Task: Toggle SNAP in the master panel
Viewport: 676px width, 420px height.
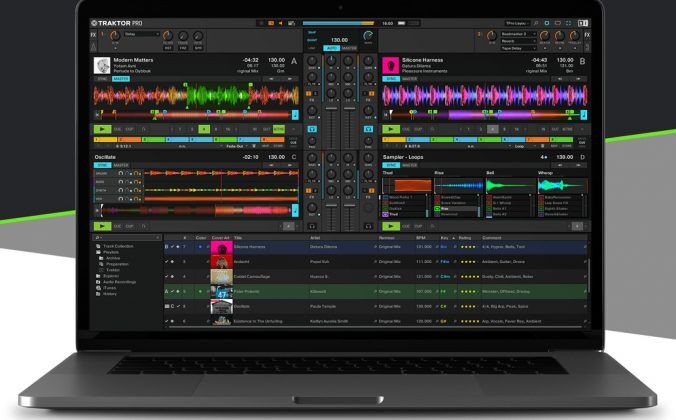Action: (x=312, y=32)
